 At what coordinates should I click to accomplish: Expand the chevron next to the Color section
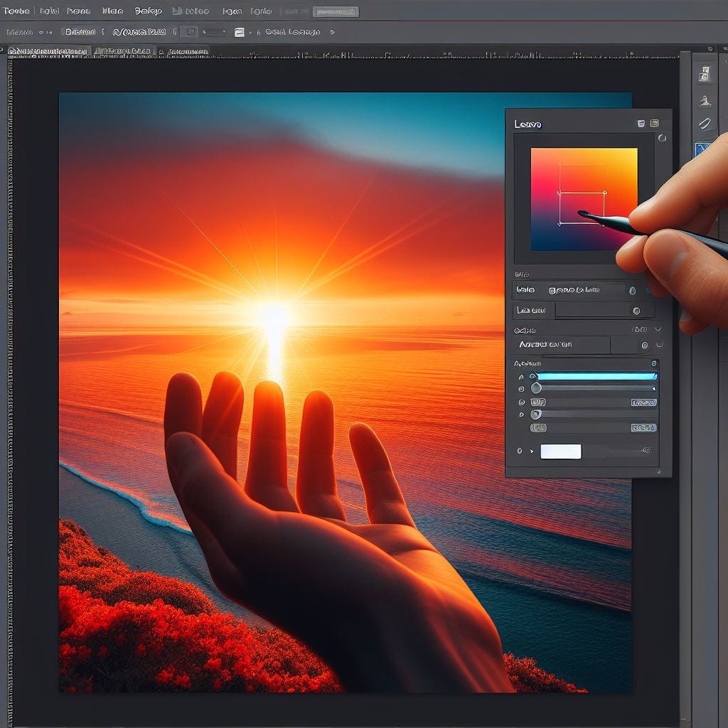click(x=658, y=328)
